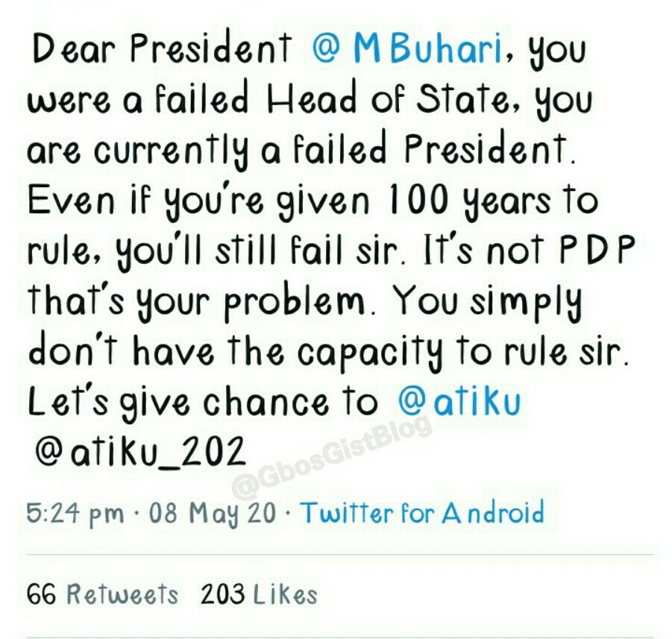Image resolution: width=672 pixels, height=639 pixels.
Task: View the 66 Retweets list
Action: pyautogui.click(x=103, y=594)
